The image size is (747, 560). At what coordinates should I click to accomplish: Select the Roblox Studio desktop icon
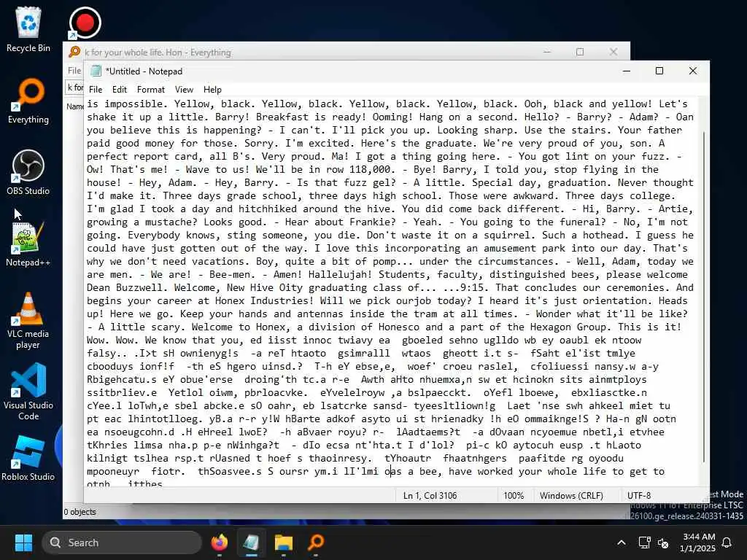[28, 458]
